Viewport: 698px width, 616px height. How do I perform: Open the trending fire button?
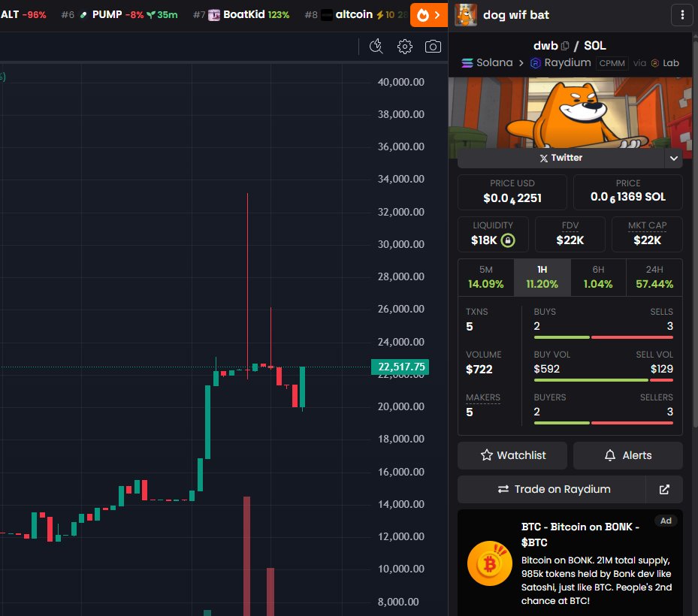click(x=429, y=15)
